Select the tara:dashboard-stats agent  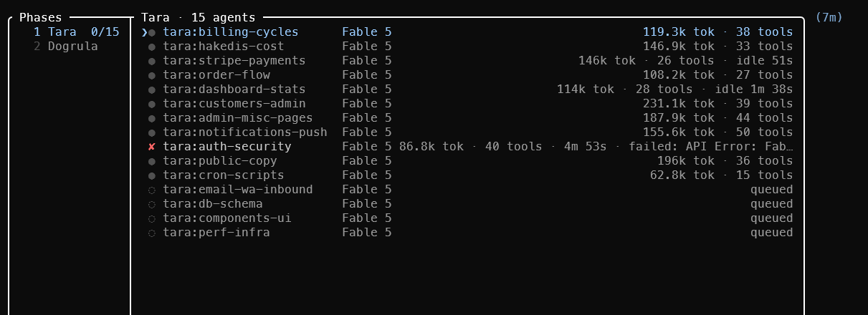point(467,89)
